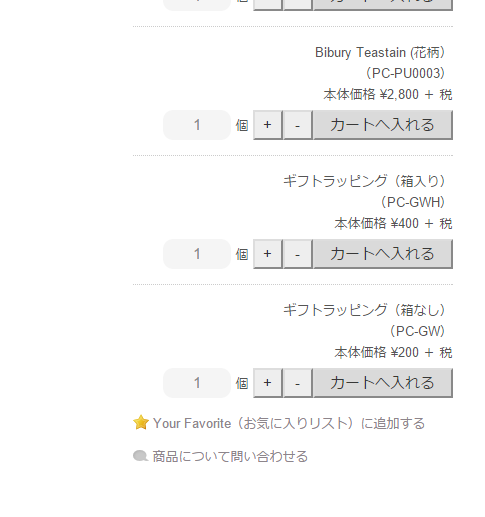Add Bibury Teastain PC-PU0003 to cart
Screen dimensions: 485x517
tap(383, 125)
